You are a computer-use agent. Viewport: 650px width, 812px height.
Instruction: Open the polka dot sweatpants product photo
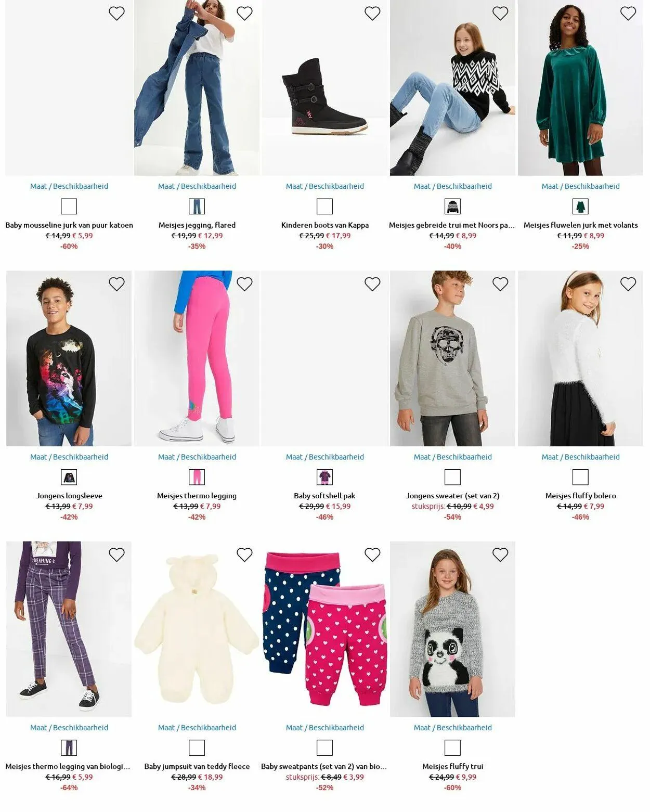click(x=324, y=629)
